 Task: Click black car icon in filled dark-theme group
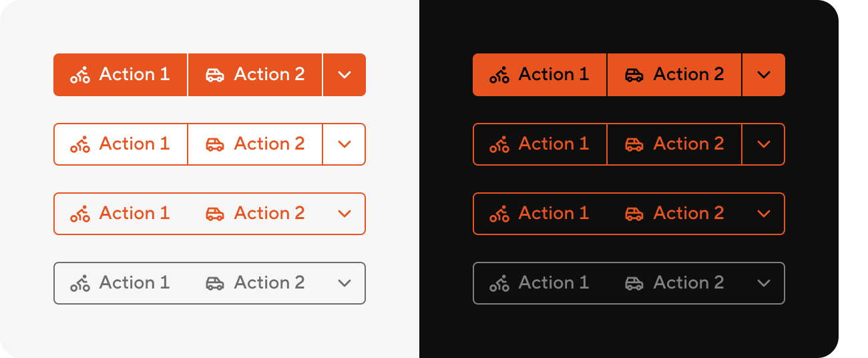point(634,75)
